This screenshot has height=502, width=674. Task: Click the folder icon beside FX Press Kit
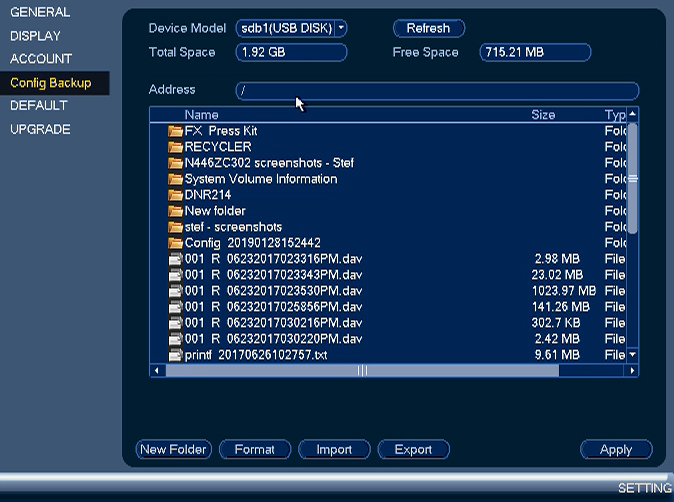[175, 131]
